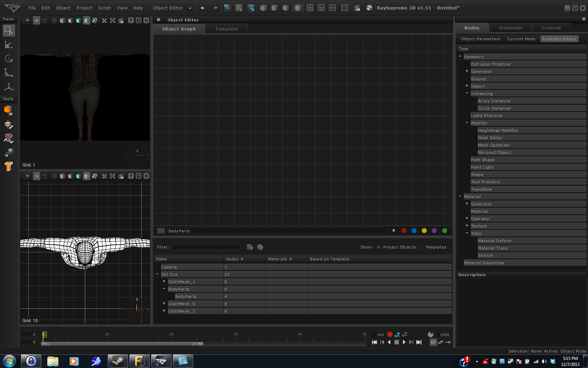This screenshot has height=368, width=588.
Task: Collapse the Girl 01a object row
Action: [x=157, y=274]
